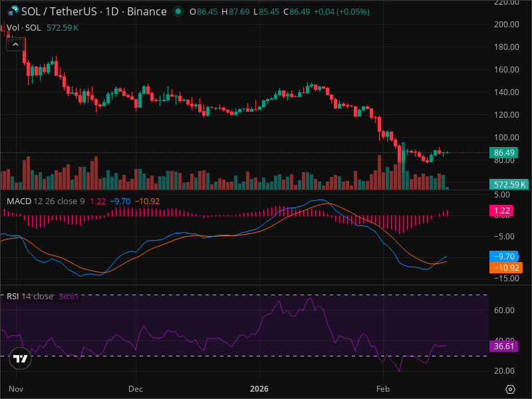Image resolution: width=532 pixels, height=399 pixels.
Task: Click the Nov label on time axis
Action: (x=16, y=389)
